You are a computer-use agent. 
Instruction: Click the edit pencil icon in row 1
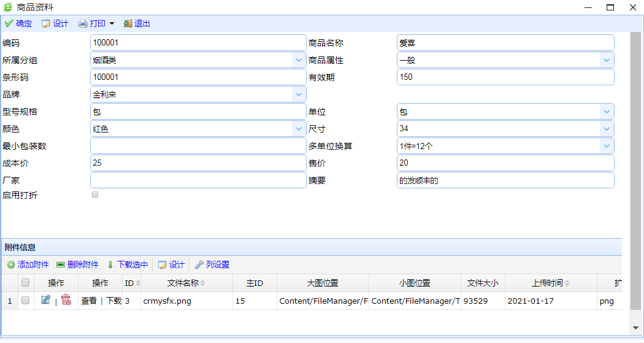click(x=46, y=300)
